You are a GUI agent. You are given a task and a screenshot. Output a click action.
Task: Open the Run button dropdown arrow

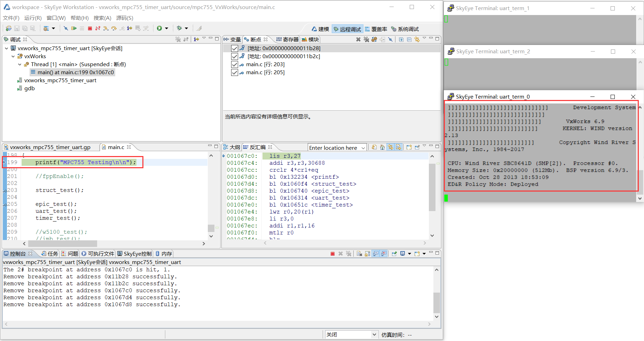click(166, 29)
